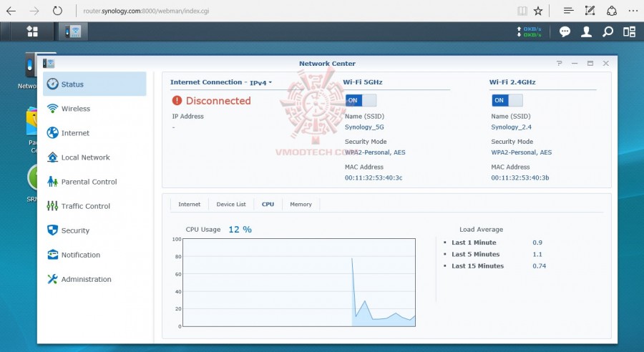Switch to the Device List tab
The width and height of the screenshot is (644, 352).
(x=231, y=204)
